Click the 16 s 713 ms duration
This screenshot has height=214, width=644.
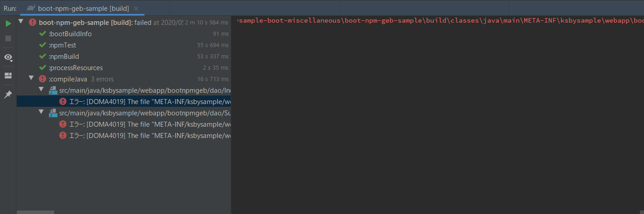point(213,79)
